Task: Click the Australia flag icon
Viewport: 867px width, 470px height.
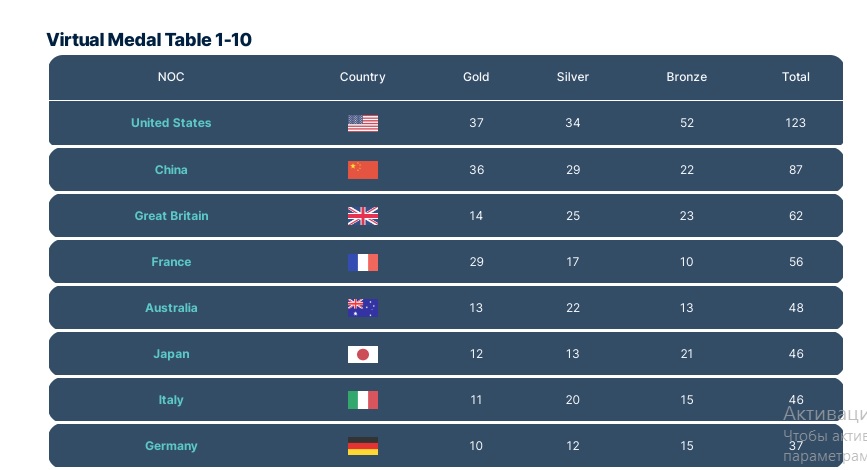Action: 362,308
